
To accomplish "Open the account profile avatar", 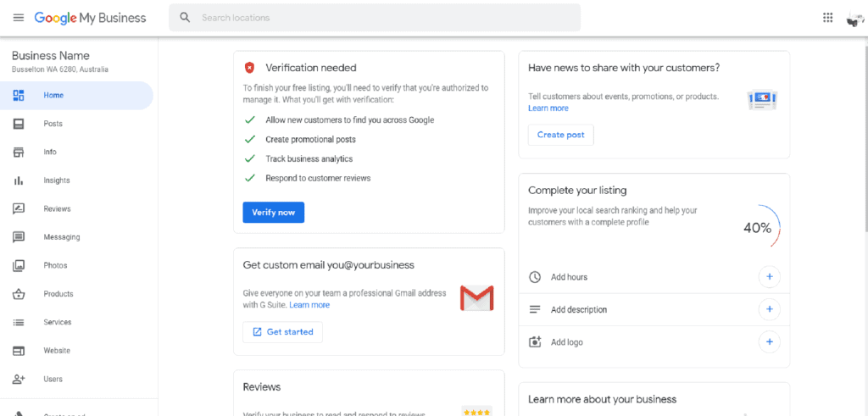I will (855, 19).
